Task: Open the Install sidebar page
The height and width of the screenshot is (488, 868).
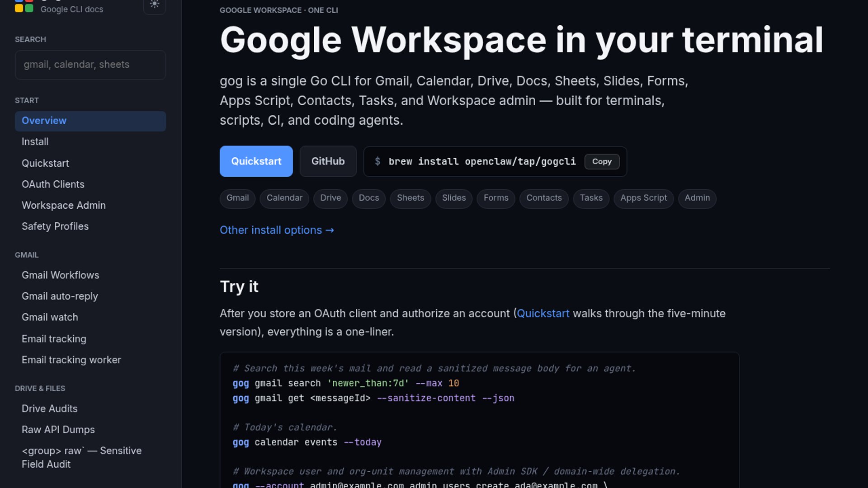Action: tap(90, 142)
